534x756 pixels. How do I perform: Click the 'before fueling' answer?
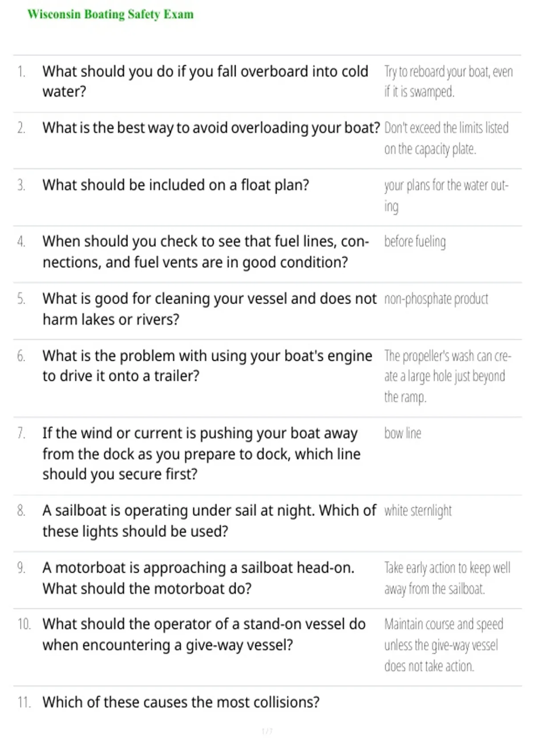pyautogui.click(x=415, y=241)
